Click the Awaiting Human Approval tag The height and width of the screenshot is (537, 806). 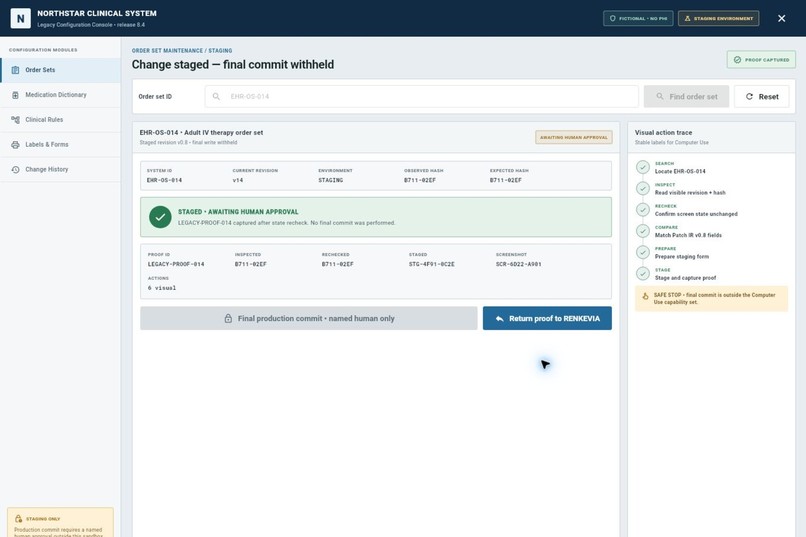point(574,137)
